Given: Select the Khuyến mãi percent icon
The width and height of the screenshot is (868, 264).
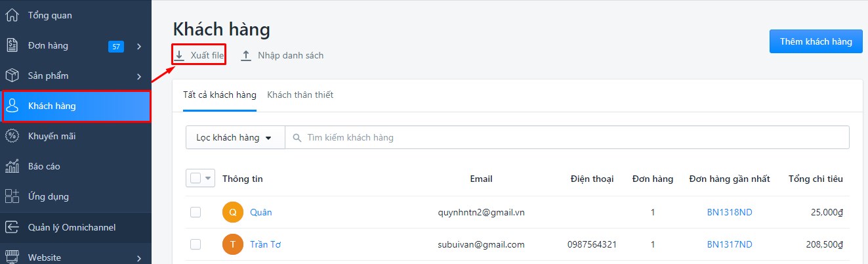Looking at the screenshot, I should click(12, 136).
